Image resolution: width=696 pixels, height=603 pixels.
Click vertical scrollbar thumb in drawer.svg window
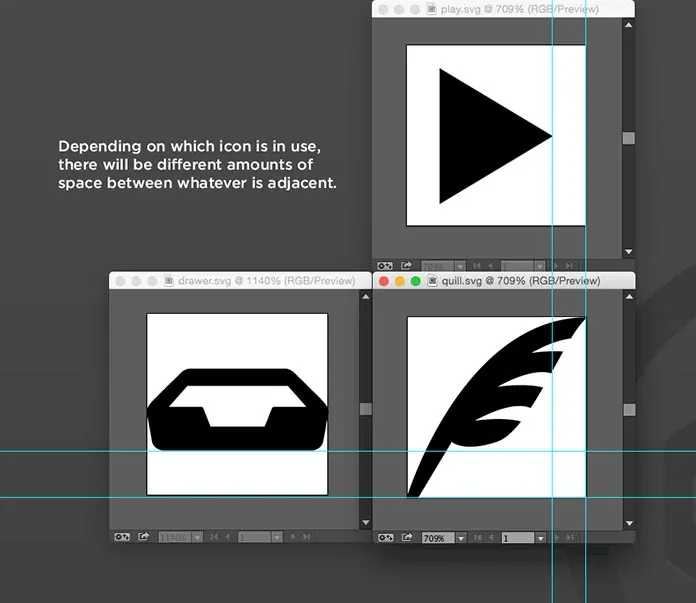coord(366,409)
